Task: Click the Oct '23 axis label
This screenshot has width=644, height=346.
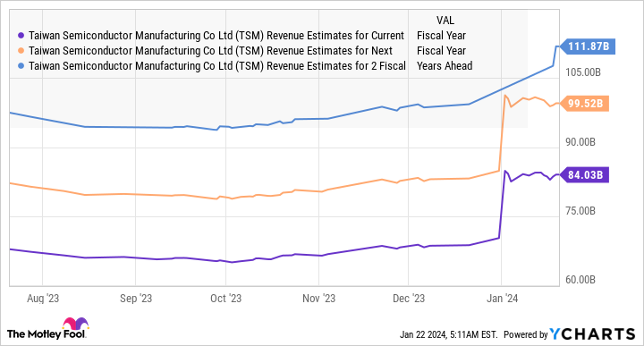Action: [225, 299]
